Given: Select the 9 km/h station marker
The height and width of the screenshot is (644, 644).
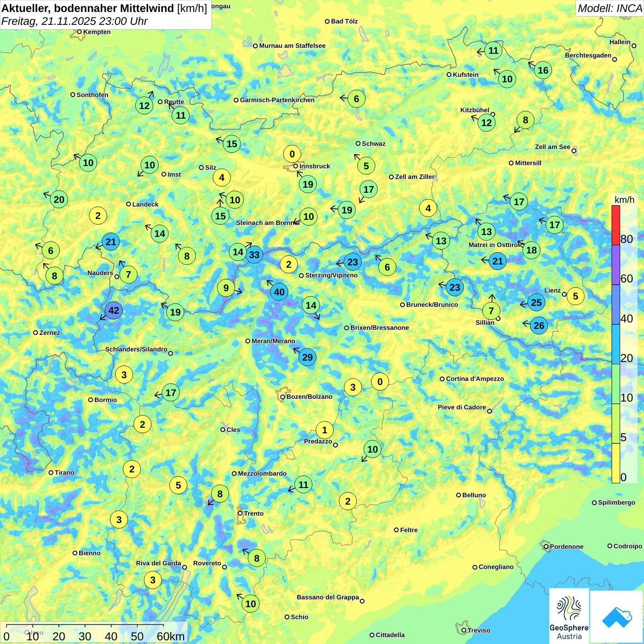Looking at the screenshot, I should pyautogui.click(x=226, y=288).
